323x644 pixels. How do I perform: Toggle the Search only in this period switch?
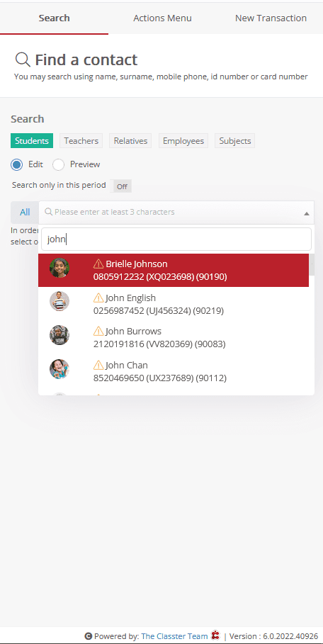click(x=122, y=186)
